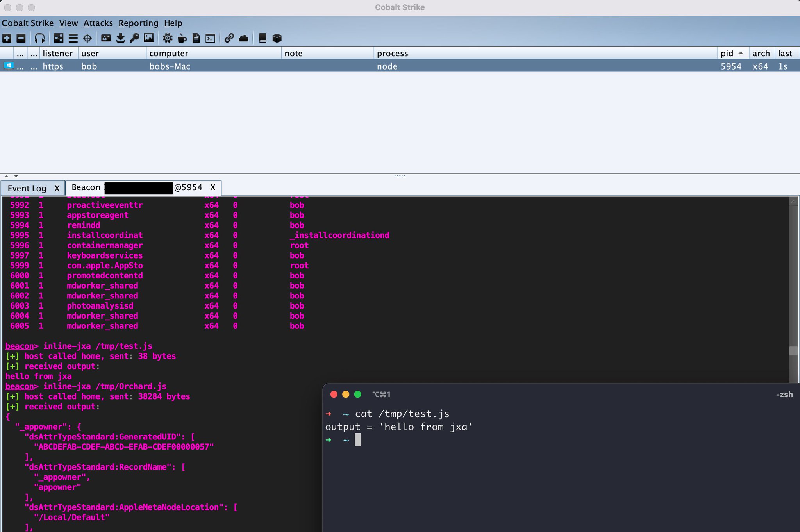Show sessions in table view
Viewport: 800px width, 532px height.
[x=73, y=38]
